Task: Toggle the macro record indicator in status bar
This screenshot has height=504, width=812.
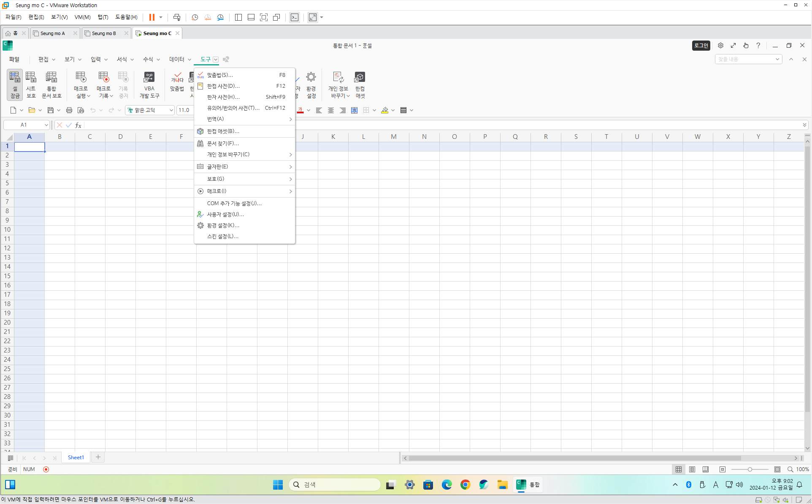Action: coord(46,469)
